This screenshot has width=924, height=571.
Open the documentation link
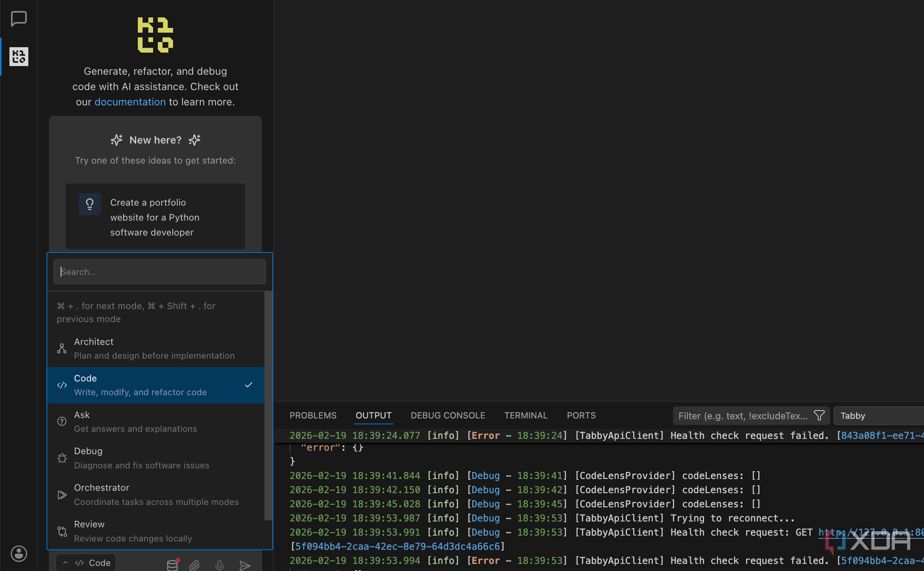tap(130, 102)
